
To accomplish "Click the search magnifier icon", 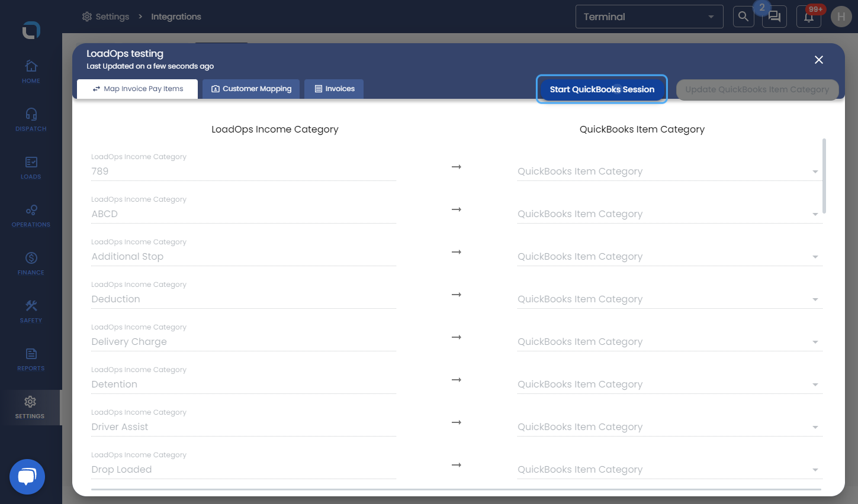I will tap(743, 17).
